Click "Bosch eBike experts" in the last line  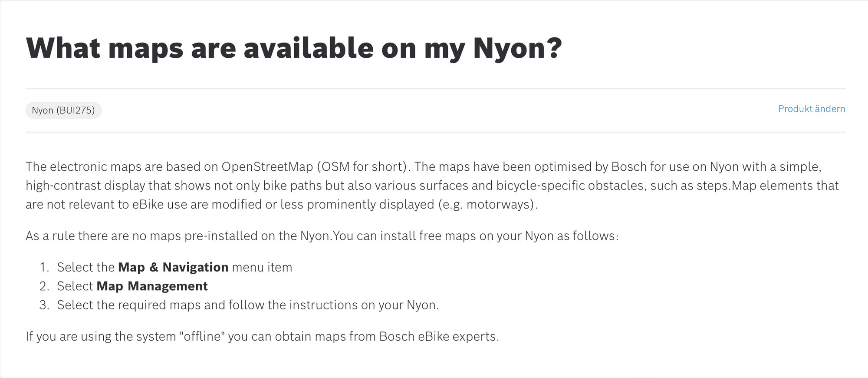438,337
